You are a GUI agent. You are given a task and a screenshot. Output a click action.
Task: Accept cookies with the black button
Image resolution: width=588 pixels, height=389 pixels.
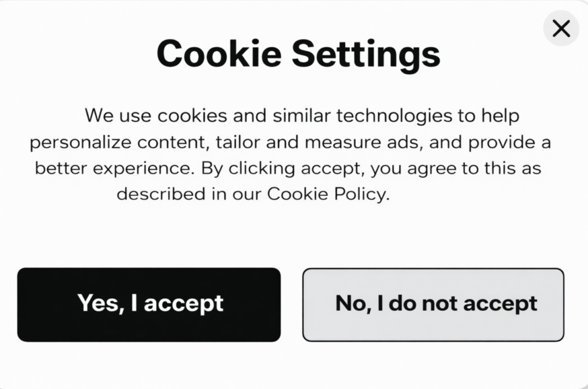click(149, 305)
